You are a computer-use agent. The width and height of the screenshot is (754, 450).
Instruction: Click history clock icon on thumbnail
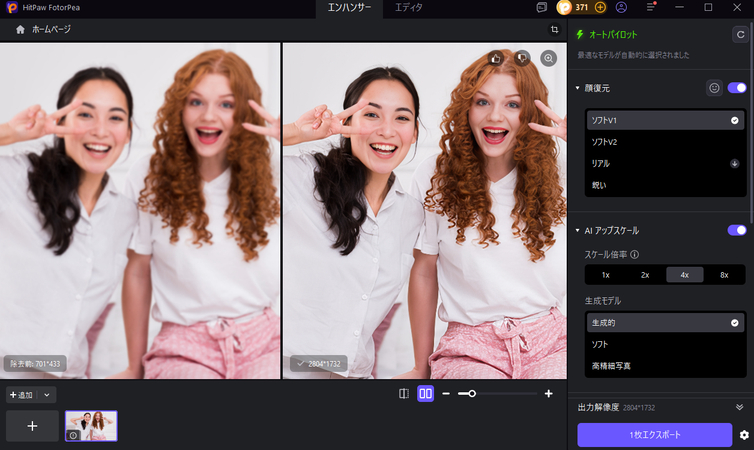(x=73, y=435)
